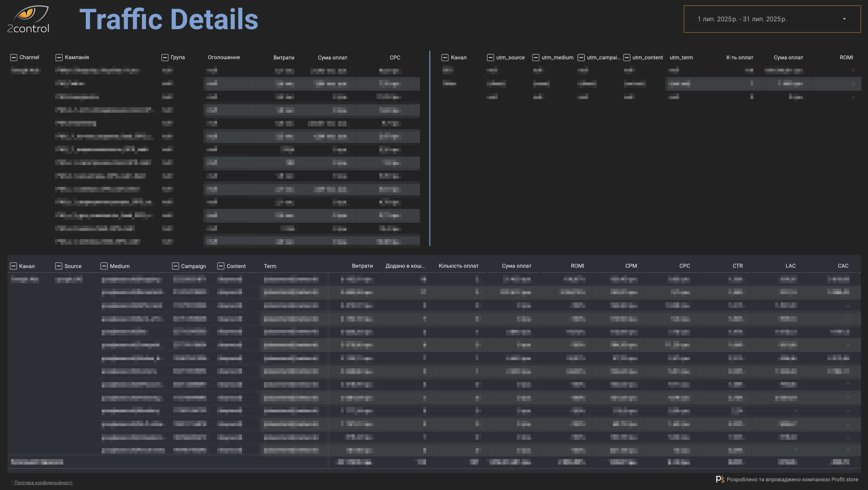Collapse the Кампанія column minus icon
Screen dimensions: 868x490
pos(59,57)
